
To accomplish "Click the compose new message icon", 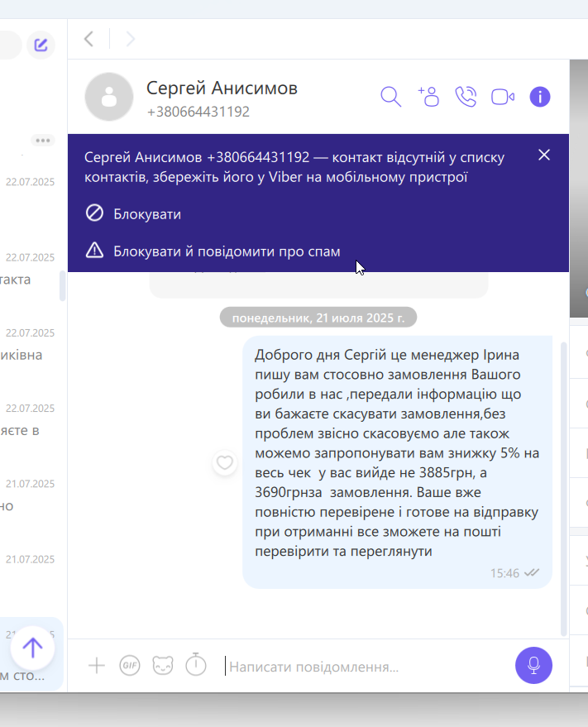I will 41,45.
